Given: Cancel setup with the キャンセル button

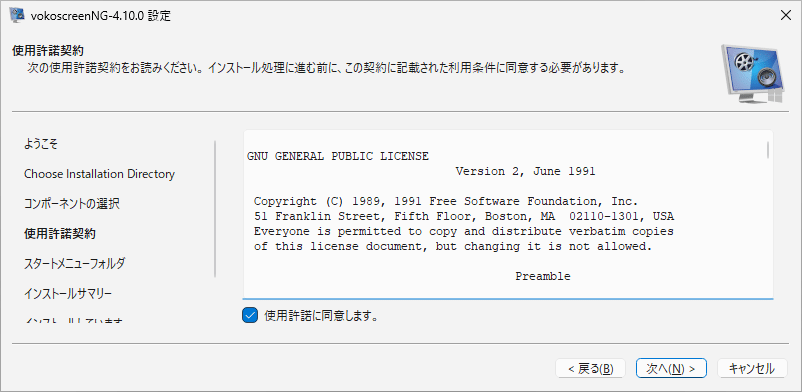Looking at the screenshot, I should tap(752, 368).
